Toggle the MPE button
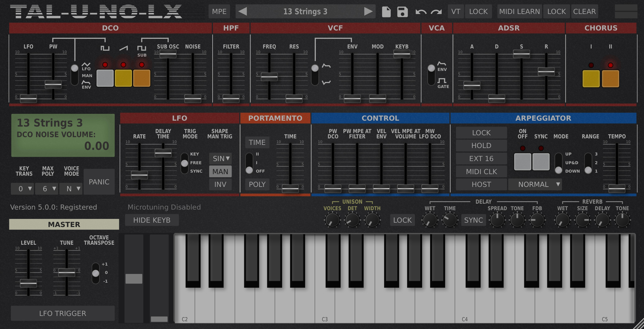The width and height of the screenshot is (644, 329). (219, 12)
